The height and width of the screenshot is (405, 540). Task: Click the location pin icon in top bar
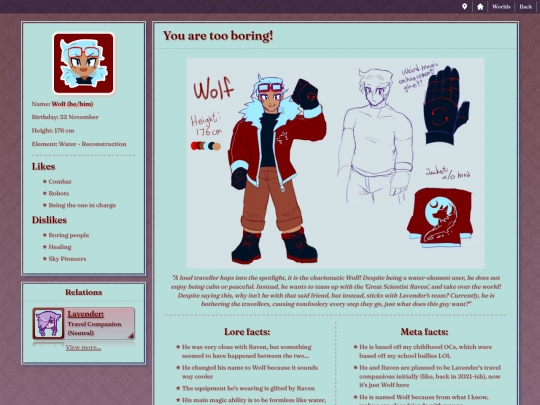pos(464,7)
